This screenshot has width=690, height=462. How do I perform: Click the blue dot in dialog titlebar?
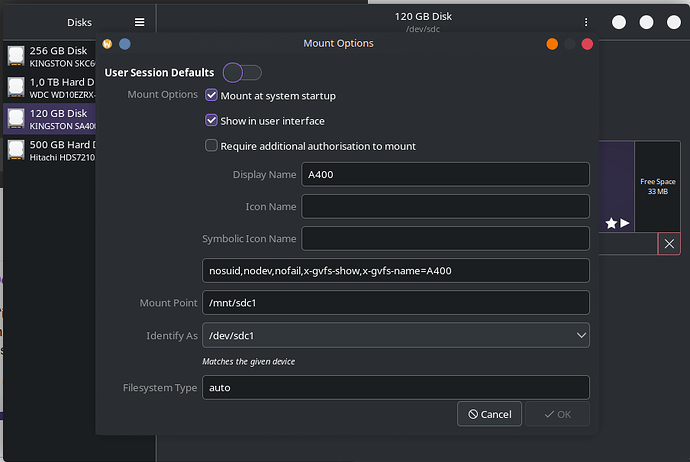[124, 44]
